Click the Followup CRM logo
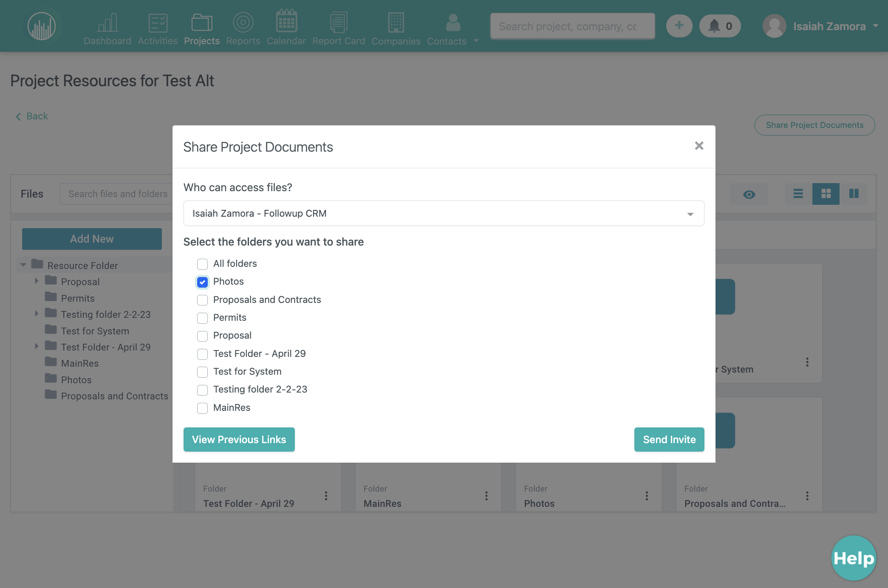 [42, 26]
